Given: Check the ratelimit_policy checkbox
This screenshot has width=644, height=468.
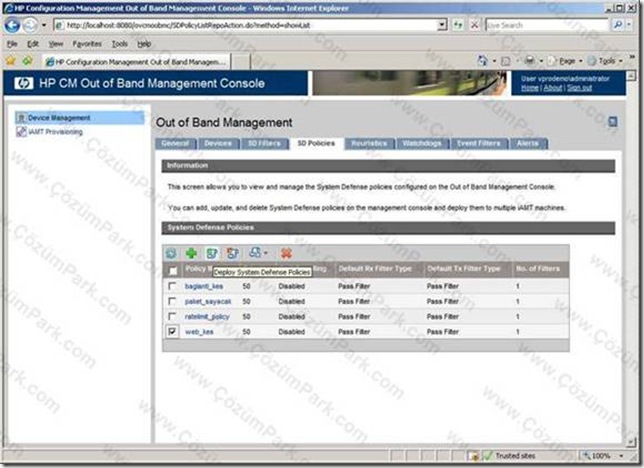Looking at the screenshot, I should tap(172, 316).
